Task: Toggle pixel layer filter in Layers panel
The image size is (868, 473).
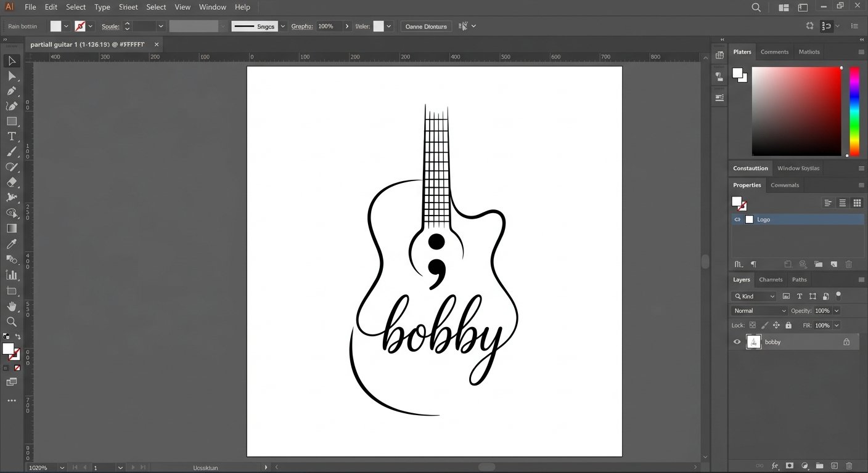Action: pyautogui.click(x=786, y=296)
